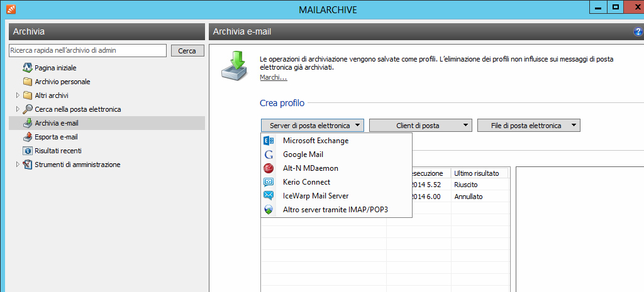Click the IMAP/POP3 globe icon
Viewport: 644px width, 292px height.
(x=269, y=210)
